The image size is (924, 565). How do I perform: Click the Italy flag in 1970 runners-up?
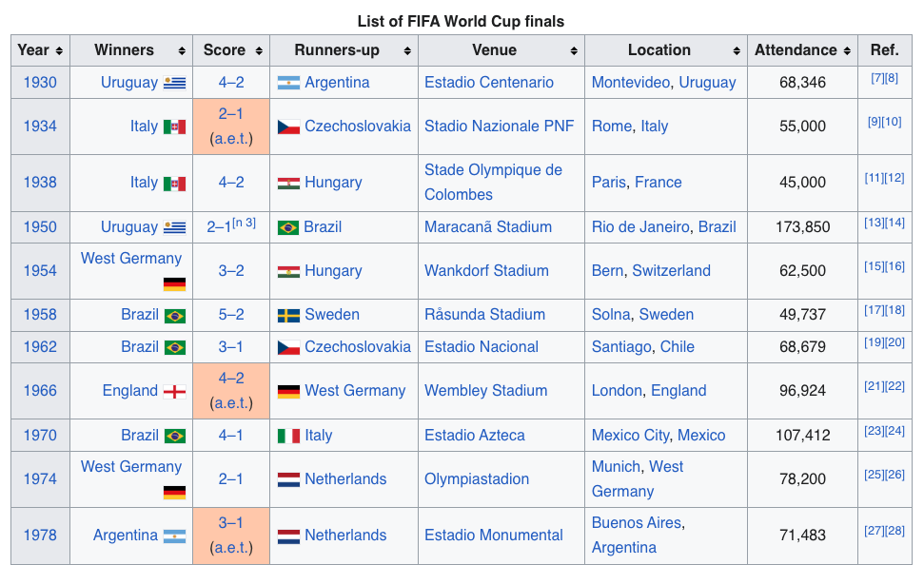click(x=288, y=436)
